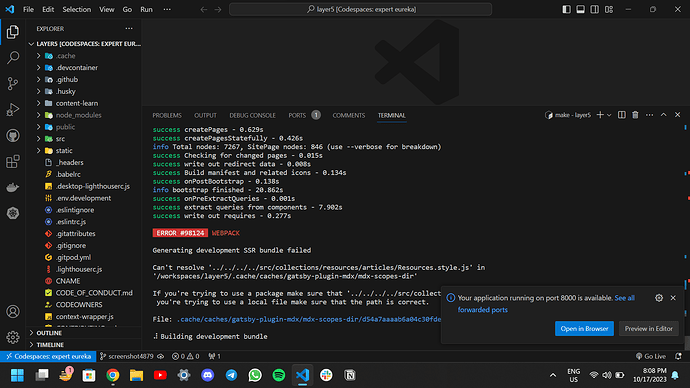
Task: Switch to the COMMENTS tab
Action: (x=349, y=115)
